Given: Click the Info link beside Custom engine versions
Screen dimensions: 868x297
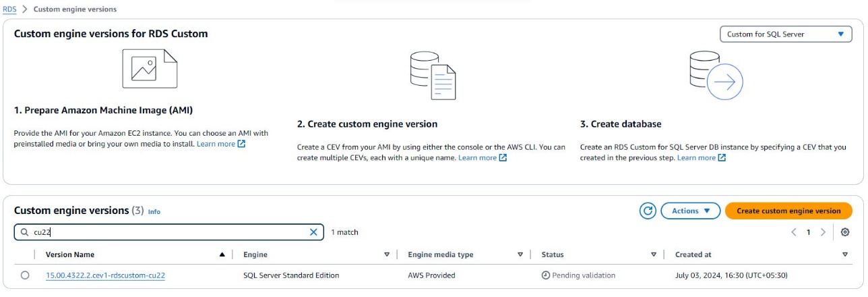Looking at the screenshot, I should click(154, 211).
